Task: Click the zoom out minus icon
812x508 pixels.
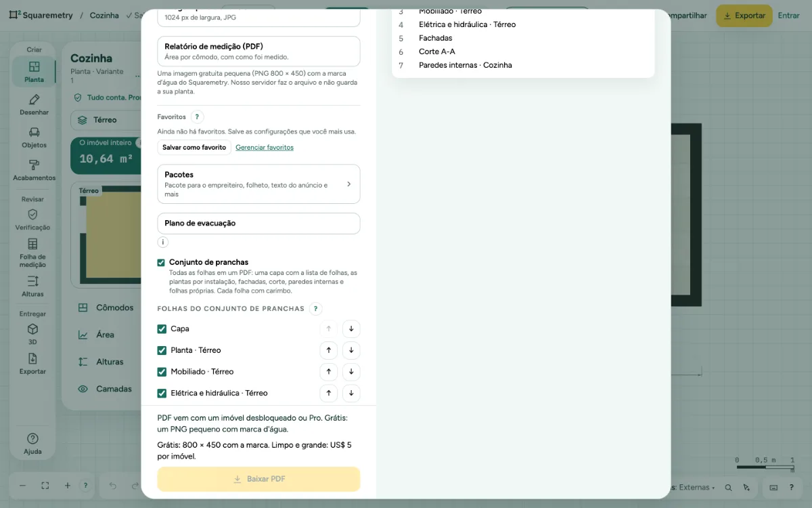Action: click(22, 486)
